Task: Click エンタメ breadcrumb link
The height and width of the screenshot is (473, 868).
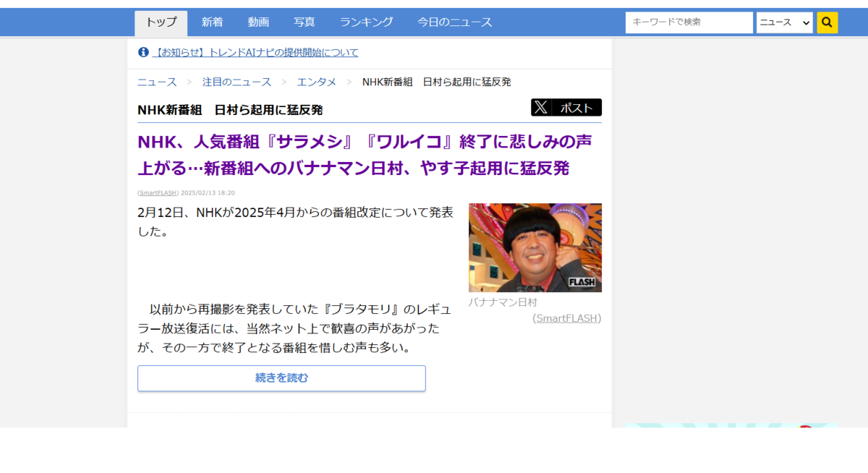Action: point(317,82)
